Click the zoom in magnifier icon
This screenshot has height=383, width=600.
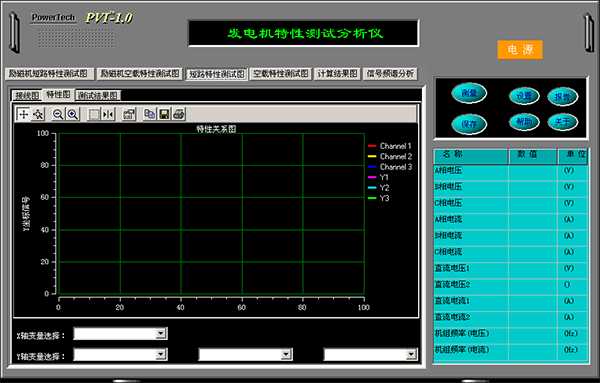coord(73,114)
